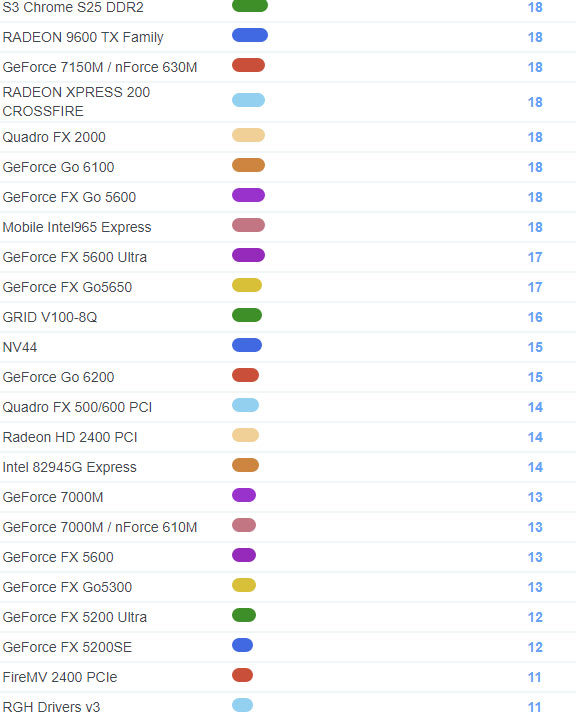576x713 pixels.
Task: Click score 18 for Mobile Intel965 Express
Action: [535, 227]
